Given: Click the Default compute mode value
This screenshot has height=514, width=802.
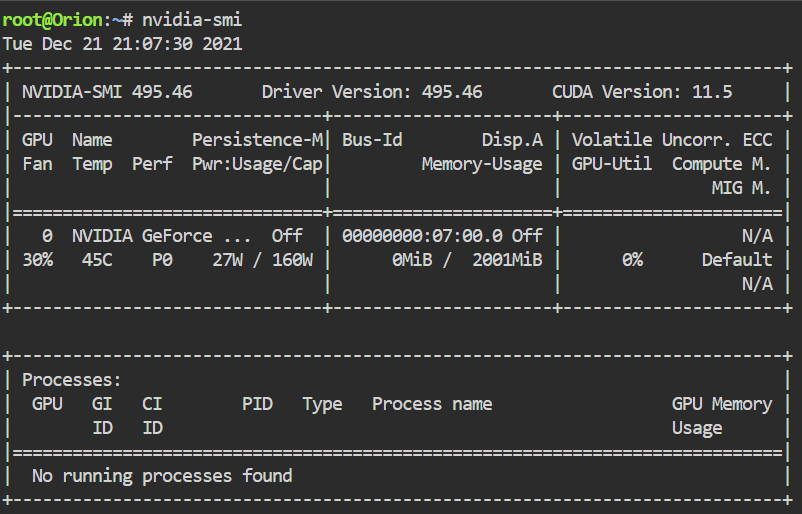Looking at the screenshot, I should click(737, 260).
